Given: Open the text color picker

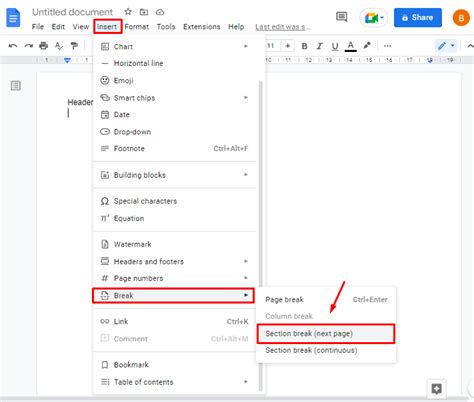Looking at the screenshot, I should (x=350, y=46).
